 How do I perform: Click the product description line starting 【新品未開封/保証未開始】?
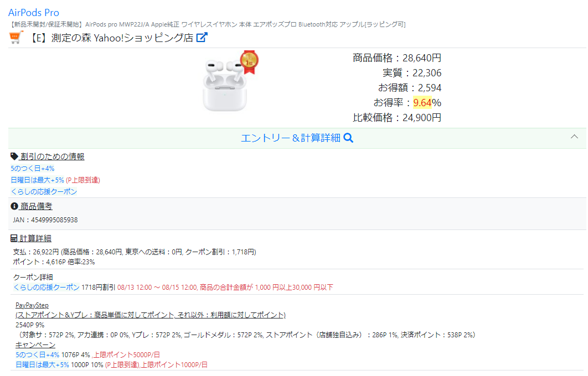pos(207,25)
